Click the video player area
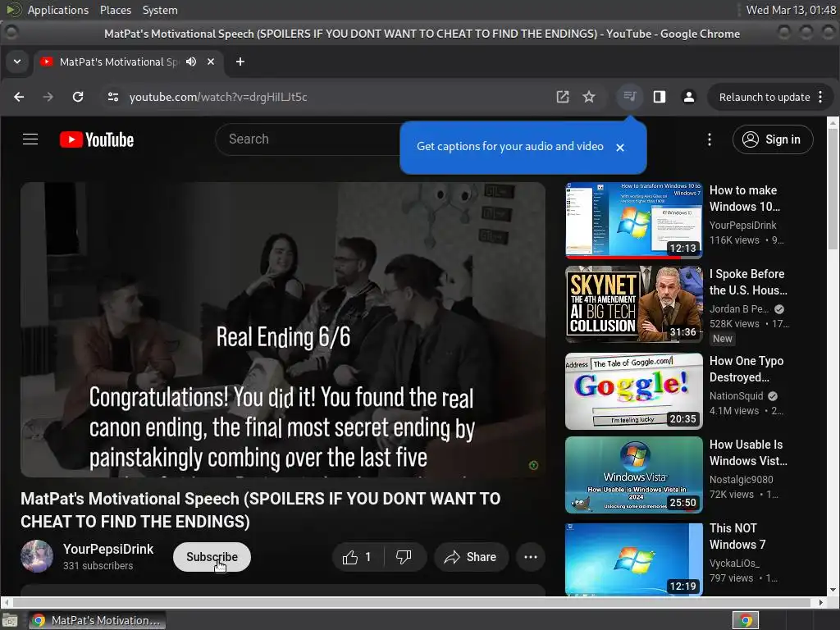840x630 pixels. pos(283,330)
